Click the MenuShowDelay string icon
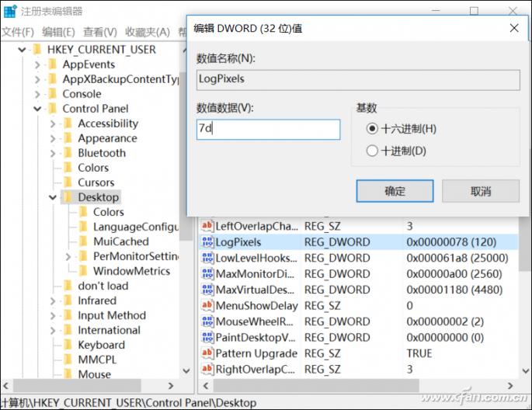 (207, 305)
